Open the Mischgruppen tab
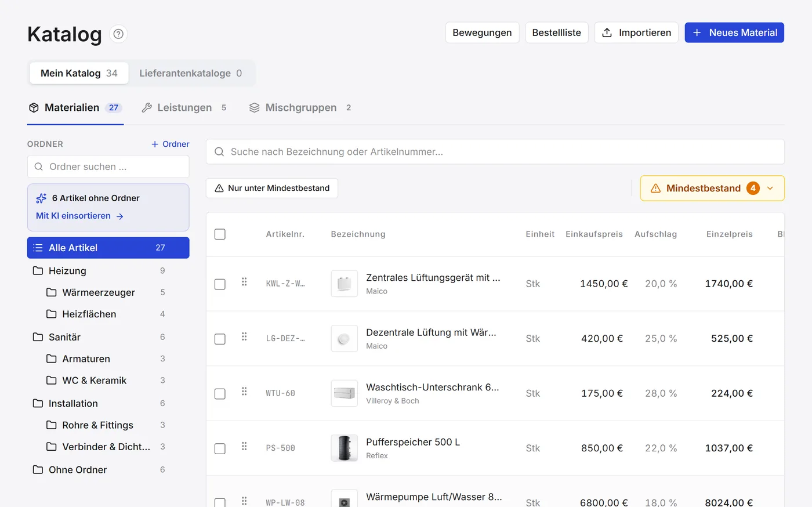This screenshot has width=812, height=507. (x=300, y=108)
